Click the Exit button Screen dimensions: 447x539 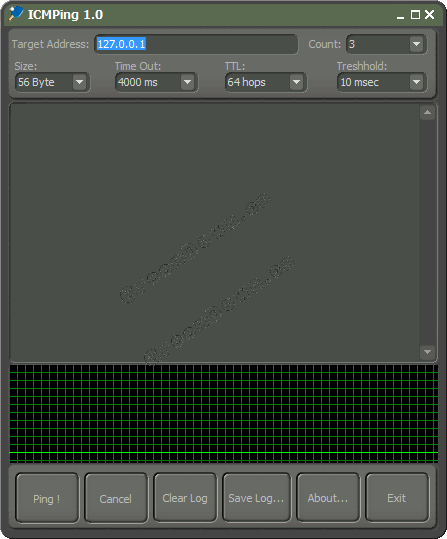[x=397, y=497]
